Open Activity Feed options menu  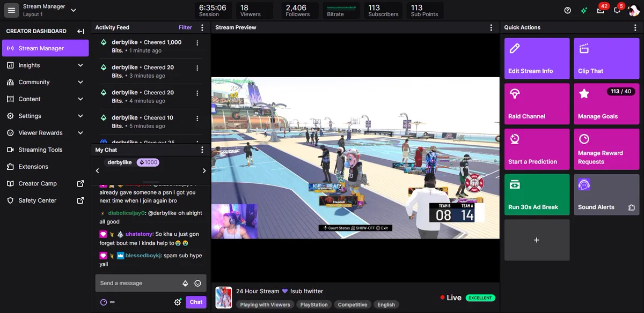(x=202, y=27)
